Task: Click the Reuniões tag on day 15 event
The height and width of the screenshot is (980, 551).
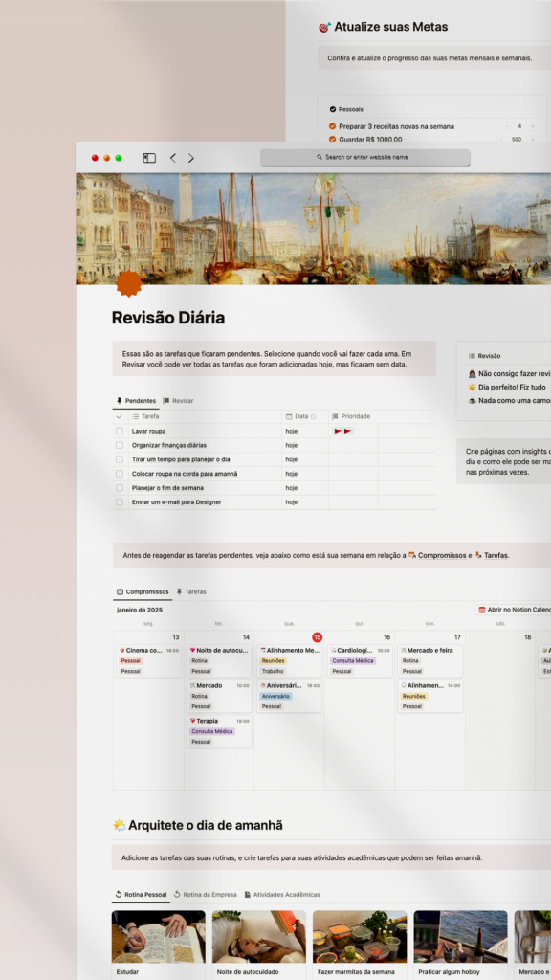Action: [x=274, y=660]
